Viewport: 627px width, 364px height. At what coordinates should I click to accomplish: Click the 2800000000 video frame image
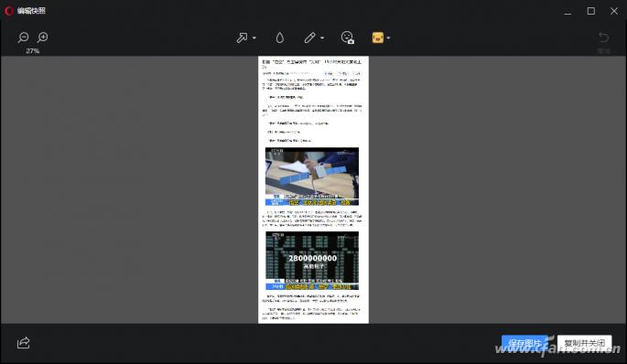312,261
